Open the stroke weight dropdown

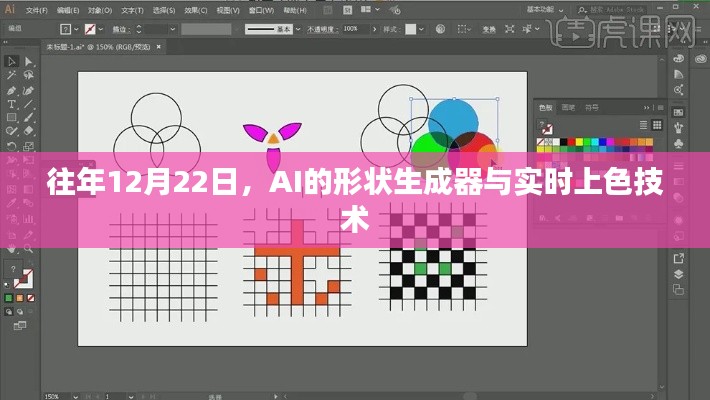point(173,29)
